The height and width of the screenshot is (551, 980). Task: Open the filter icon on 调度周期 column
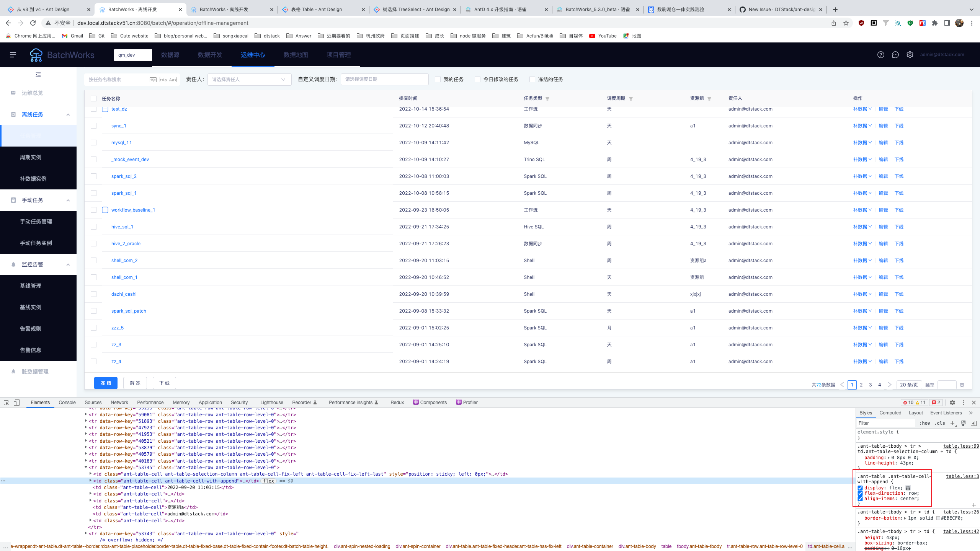(x=630, y=98)
